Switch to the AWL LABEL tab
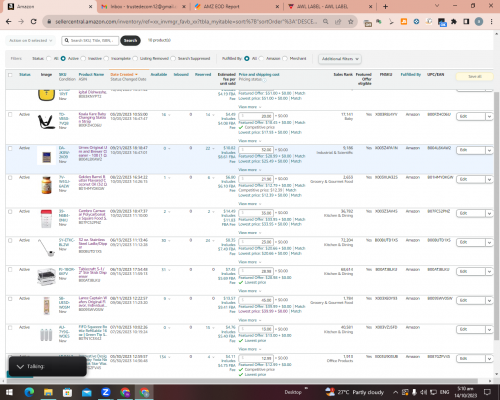 pos(329,7)
